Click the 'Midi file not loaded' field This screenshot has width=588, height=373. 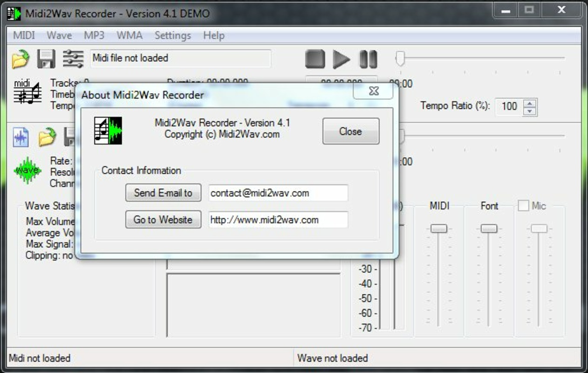point(180,59)
